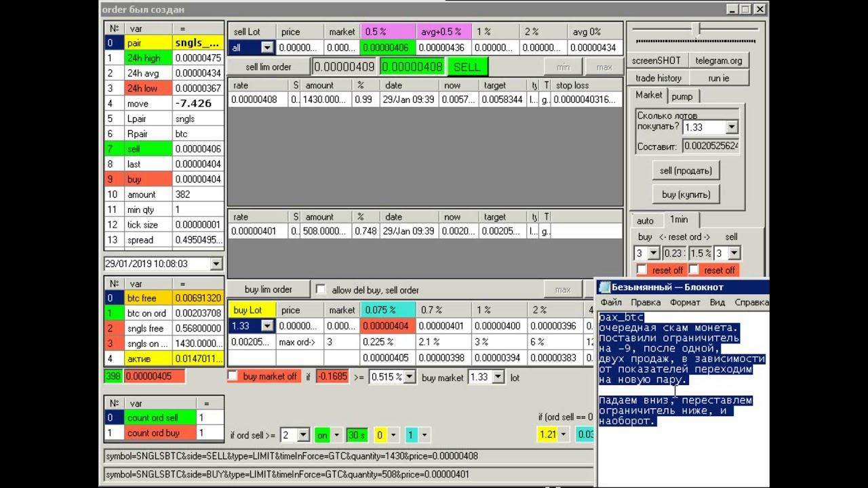Select the 'avg+0.5 %' sell column header
The height and width of the screenshot is (488, 868).
pos(443,32)
